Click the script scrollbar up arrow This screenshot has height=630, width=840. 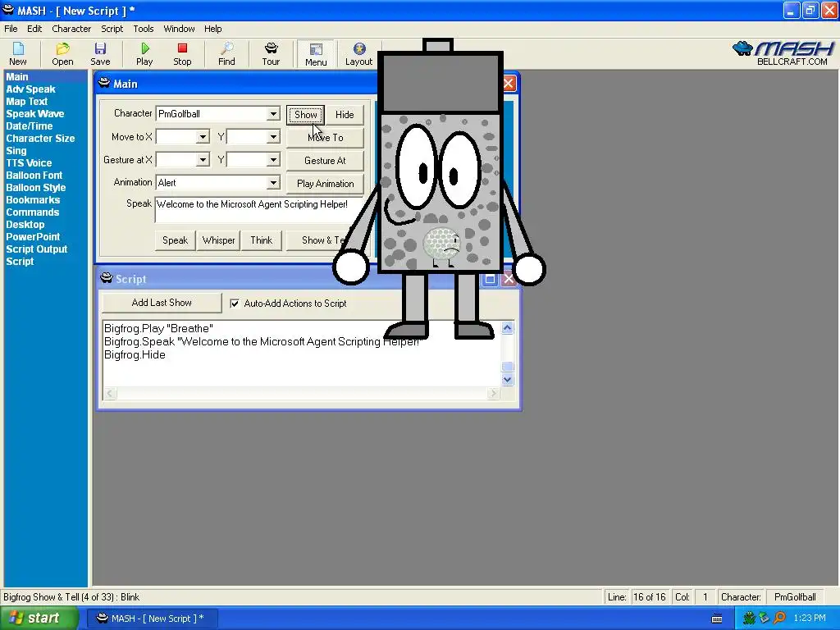click(507, 328)
